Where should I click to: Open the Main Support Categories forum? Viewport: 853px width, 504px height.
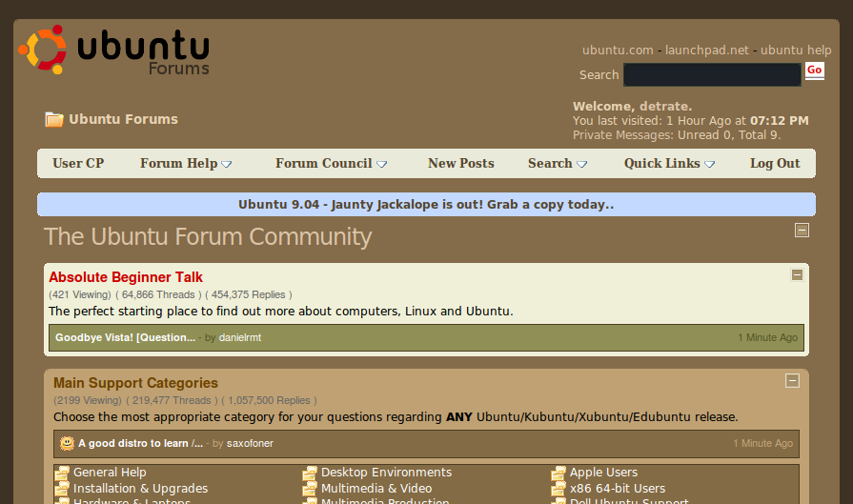coord(135,383)
